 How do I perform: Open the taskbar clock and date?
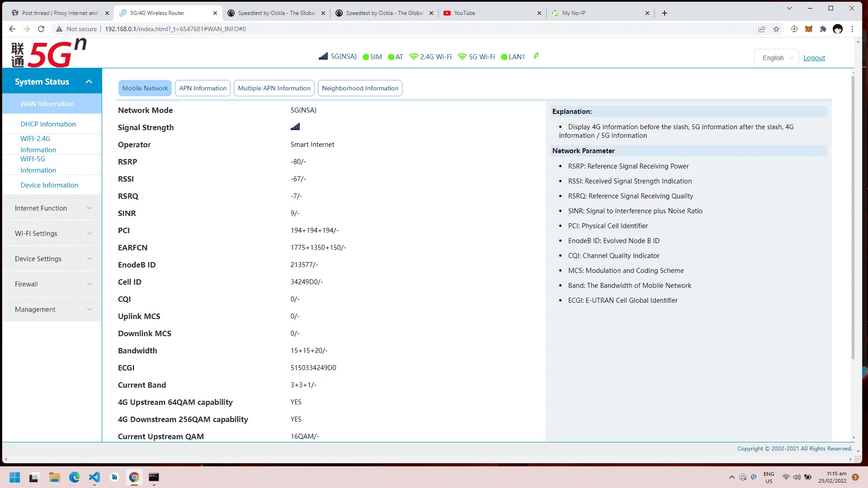[x=832, y=477]
